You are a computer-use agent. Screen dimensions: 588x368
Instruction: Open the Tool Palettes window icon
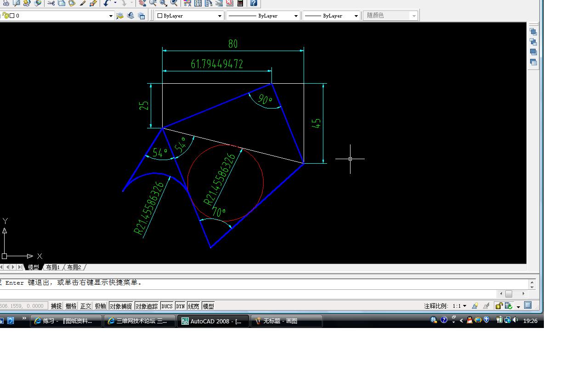point(209,3)
